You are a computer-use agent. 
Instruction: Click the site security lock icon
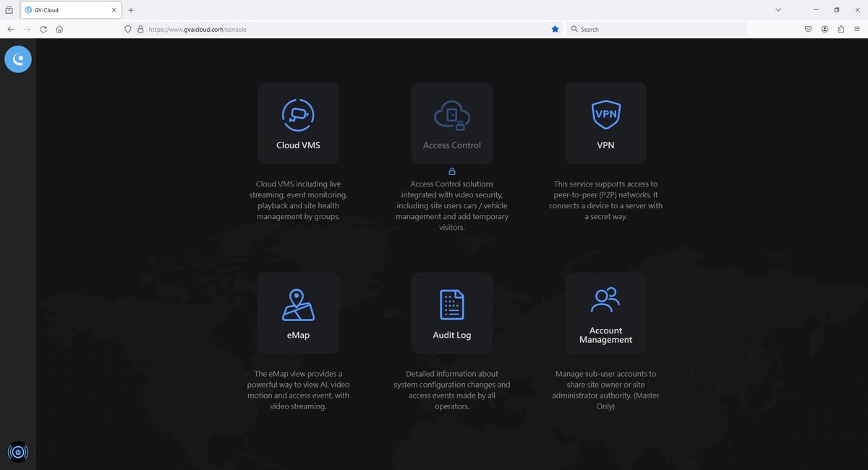click(140, 29)
